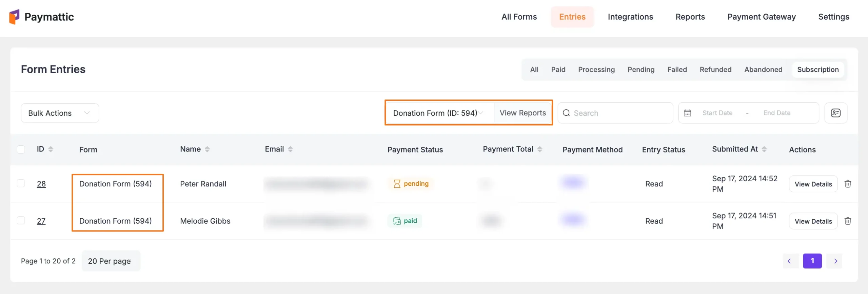This screenshot has height=294, width=868.
Task: Click the paid status badge
Action: pyautogui.click(x=405, y=221)
